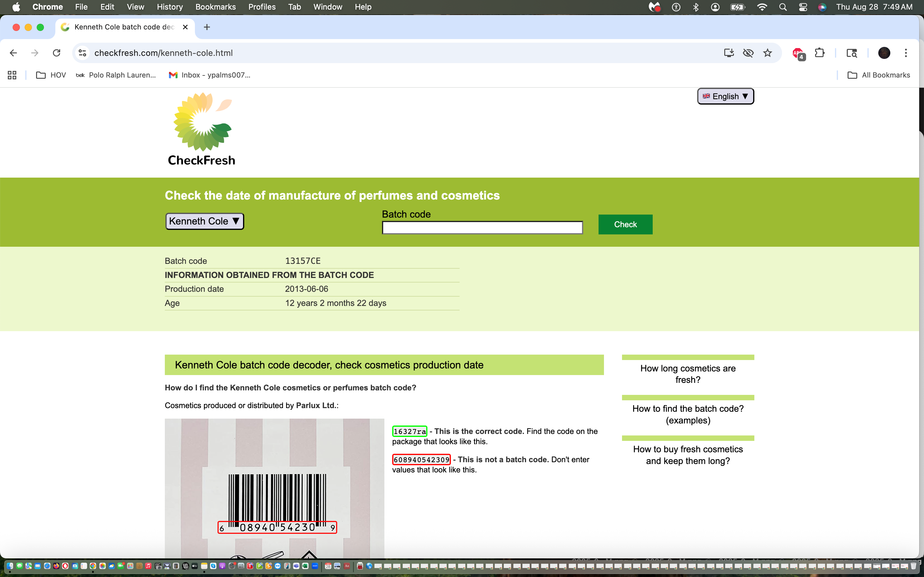Image resolution: width=924 pixels, height=577 pixels.
Task: Open the Chrome three-dot menu
Action: (906, 53)
